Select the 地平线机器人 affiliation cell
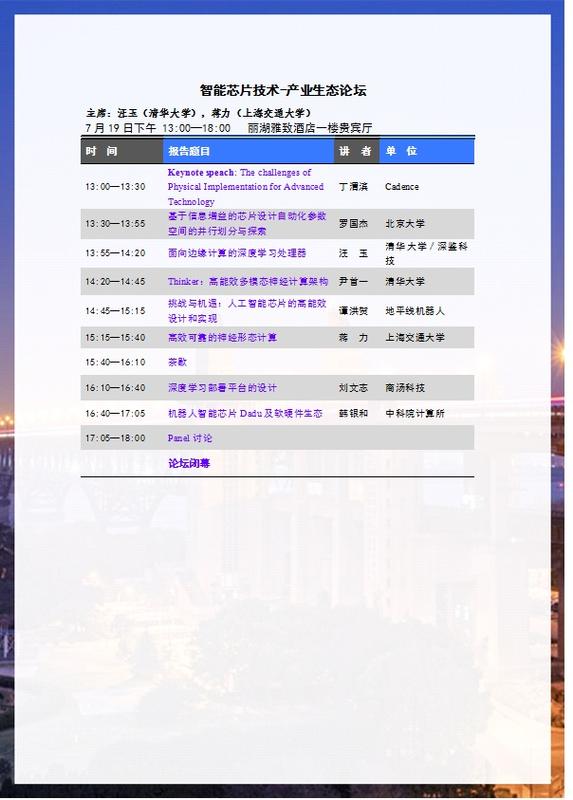The height and width of the screenshot is (800, 573). point(415,311)
